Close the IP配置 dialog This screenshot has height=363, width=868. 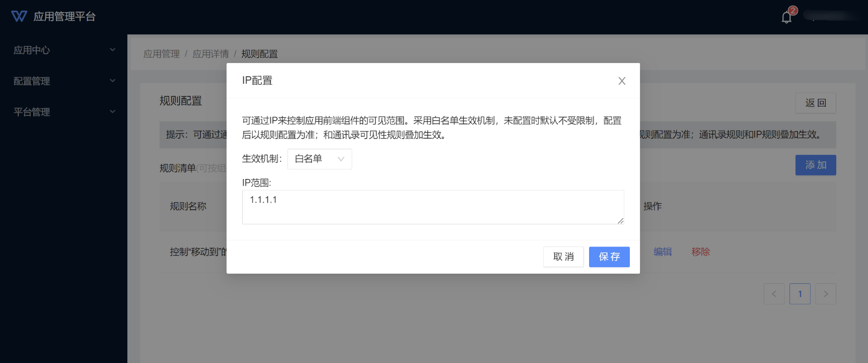pyautogui.click(x=622, y=81)
